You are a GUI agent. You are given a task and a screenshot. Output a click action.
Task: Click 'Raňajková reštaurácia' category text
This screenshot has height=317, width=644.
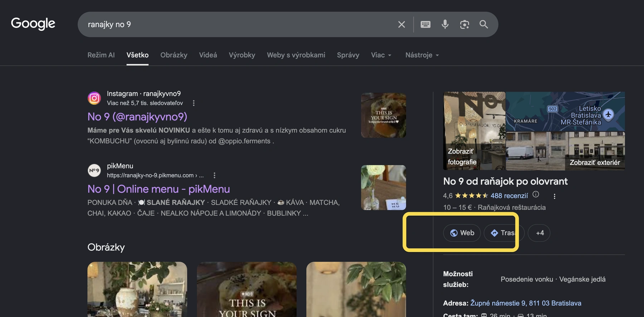coord(512,208)
